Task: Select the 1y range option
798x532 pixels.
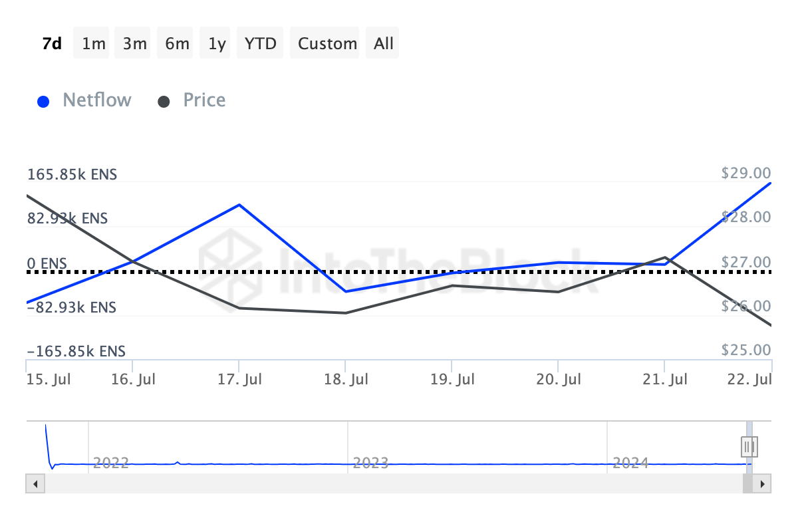Action: pos(217,44)
